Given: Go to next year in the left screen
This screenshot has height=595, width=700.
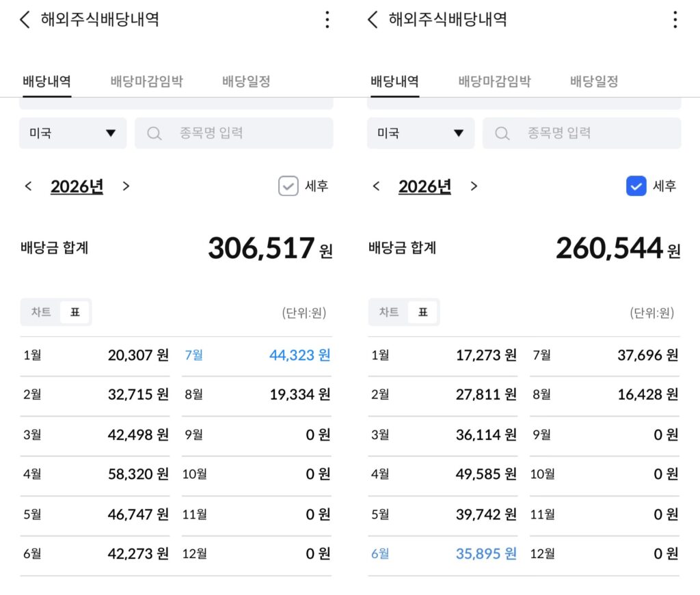Looking at the screenshot, I should (126, 186).
